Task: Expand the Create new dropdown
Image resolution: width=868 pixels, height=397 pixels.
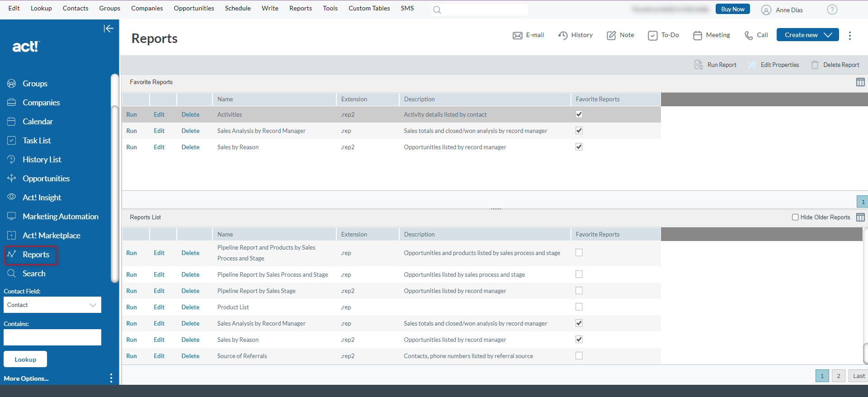Action: (828, 35)
